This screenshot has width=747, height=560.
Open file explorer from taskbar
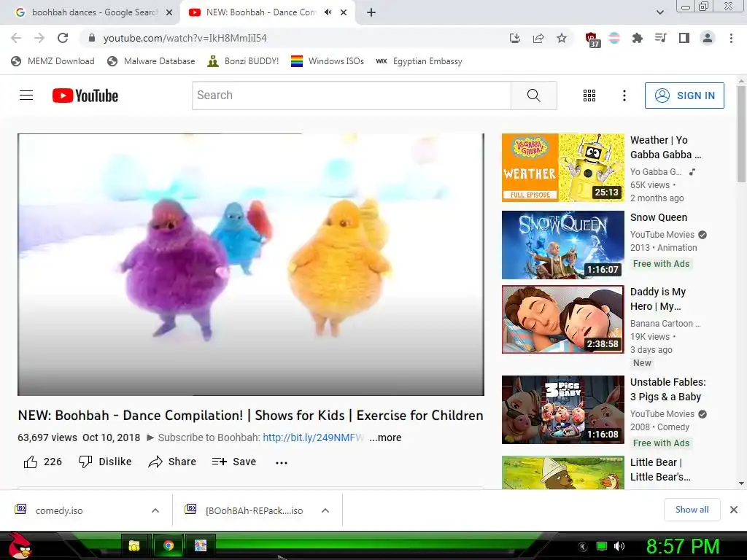pos(134,545)
